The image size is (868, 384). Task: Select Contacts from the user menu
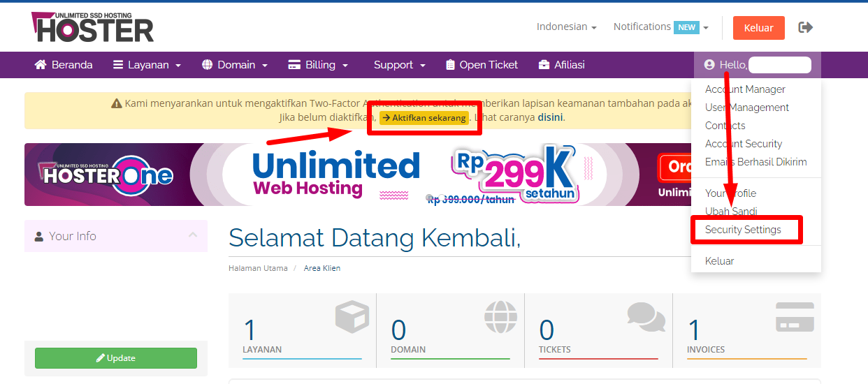point(725,126)
